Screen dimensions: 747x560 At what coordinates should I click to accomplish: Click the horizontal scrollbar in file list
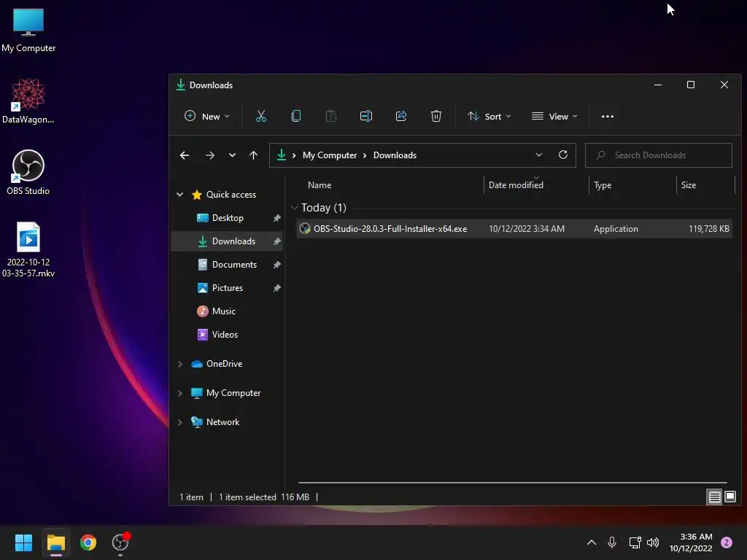pos(513,483)
